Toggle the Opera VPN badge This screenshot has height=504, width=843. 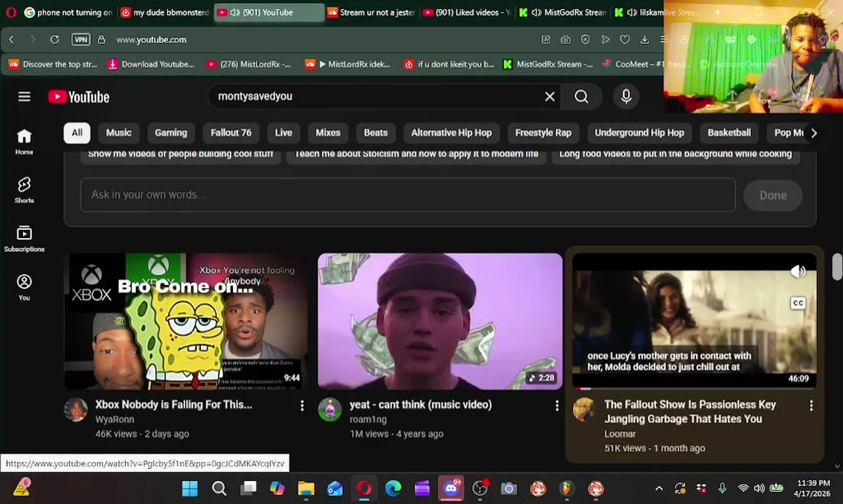(81, 40)
